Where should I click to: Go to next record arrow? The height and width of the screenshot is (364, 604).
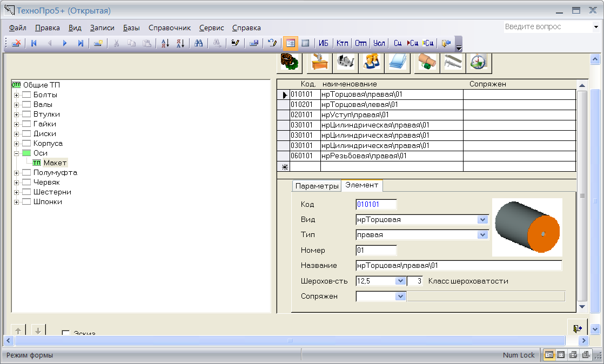pyautogui.click(x=65, y=43)
